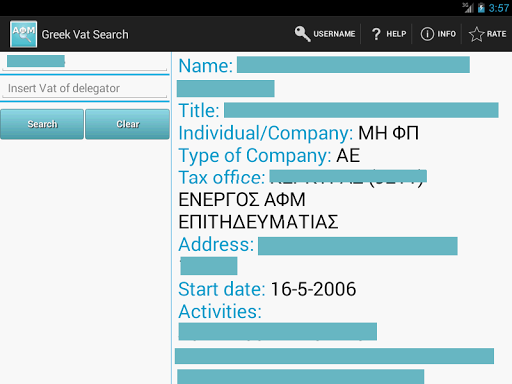Select the USERNAME menu label

tap(334, 34)
